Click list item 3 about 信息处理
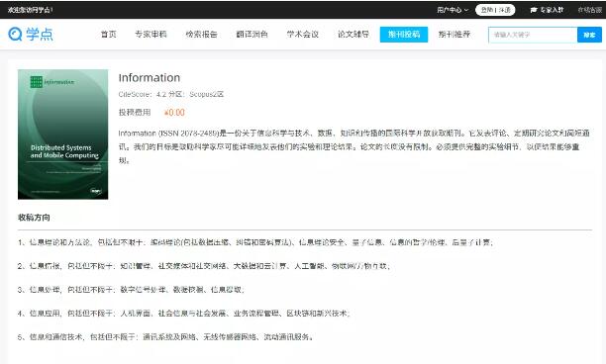 point(131,290)
